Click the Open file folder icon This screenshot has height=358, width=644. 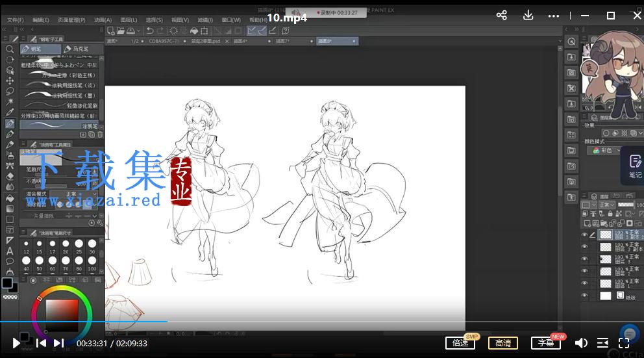pyautogui.click(x=120, y=31)
